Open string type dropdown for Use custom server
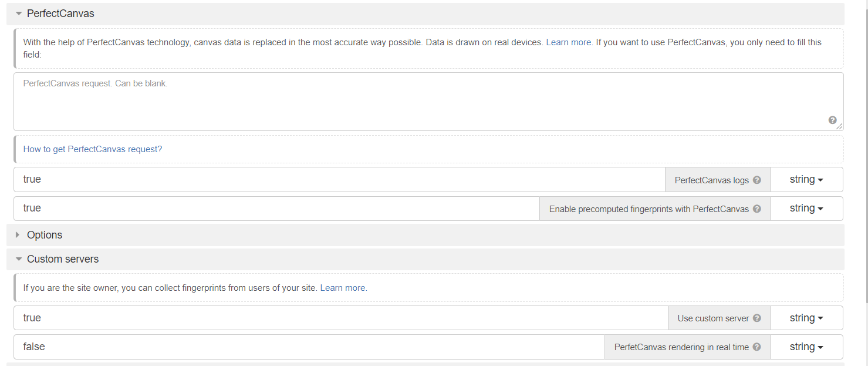Image resolution: width=868 pixels, height=366 pixels. 806,318
